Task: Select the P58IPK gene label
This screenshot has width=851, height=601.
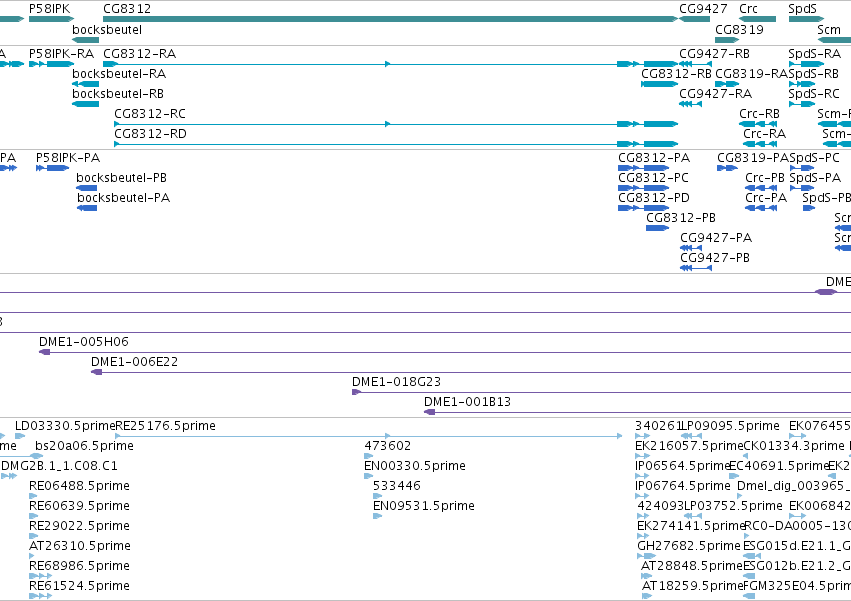Action: (49, 9)
